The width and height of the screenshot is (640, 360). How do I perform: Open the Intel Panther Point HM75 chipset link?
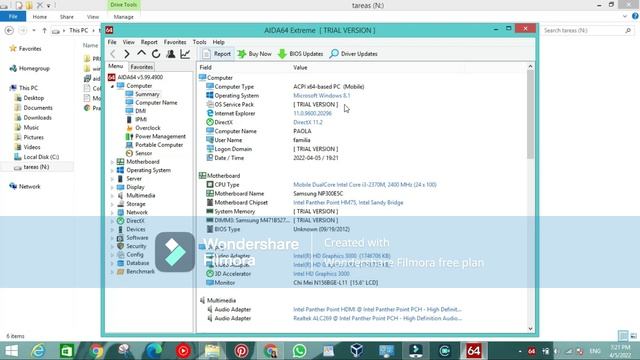348,202
